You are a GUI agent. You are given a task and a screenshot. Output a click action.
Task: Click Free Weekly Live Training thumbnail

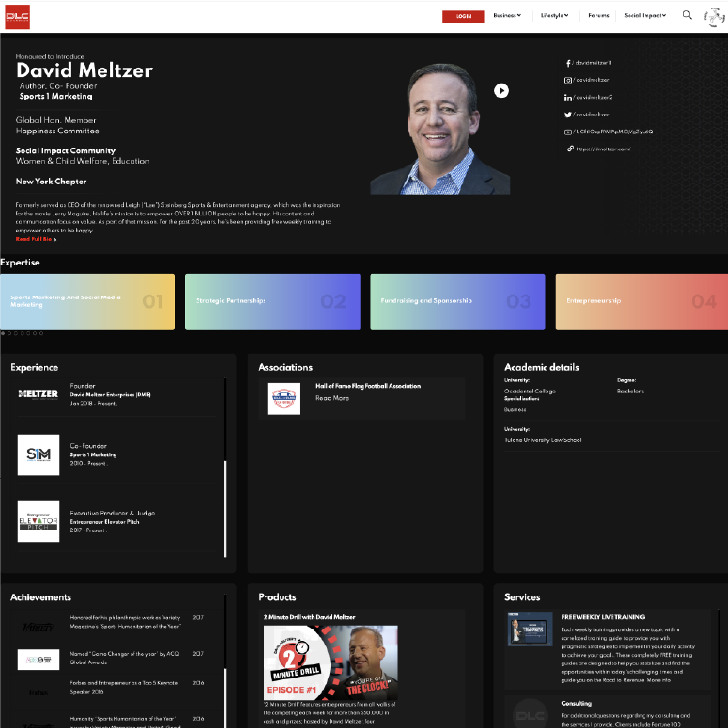point(530,629)
